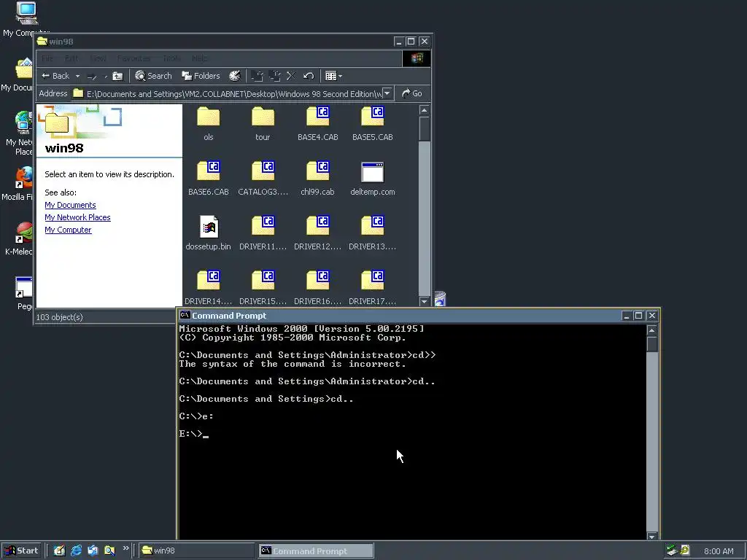The width and height of the screenshot is (747, 560).
Task: Open the Start menu
Action: (21, 551)
